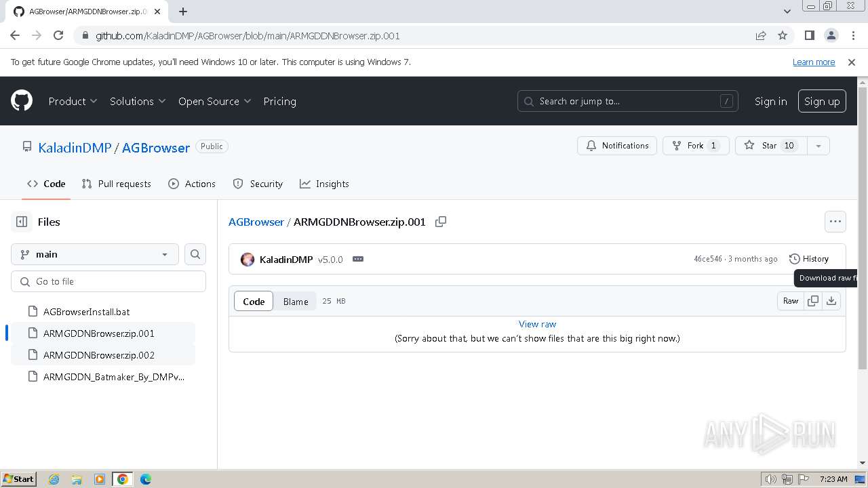Open the three-dot more file actions menu

835,222
